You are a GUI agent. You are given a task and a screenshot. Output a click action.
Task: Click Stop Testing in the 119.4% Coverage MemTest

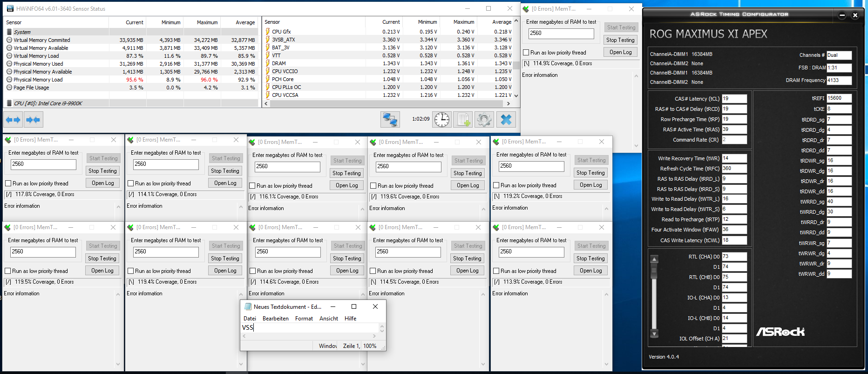225,258
